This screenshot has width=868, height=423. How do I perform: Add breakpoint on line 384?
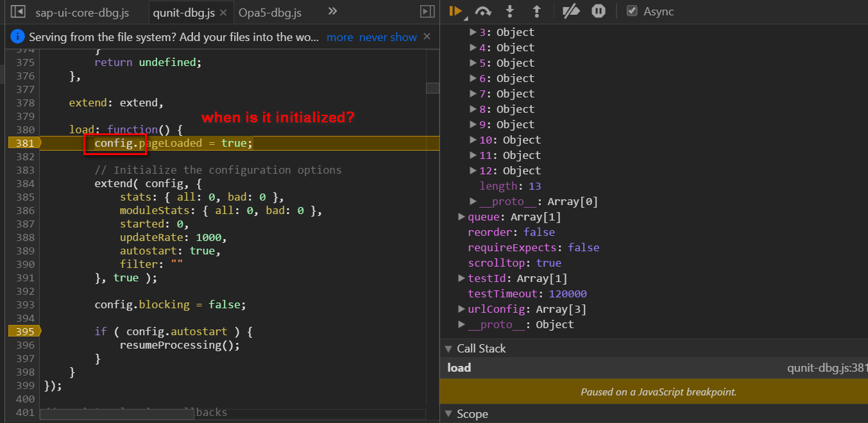[24, 183]
